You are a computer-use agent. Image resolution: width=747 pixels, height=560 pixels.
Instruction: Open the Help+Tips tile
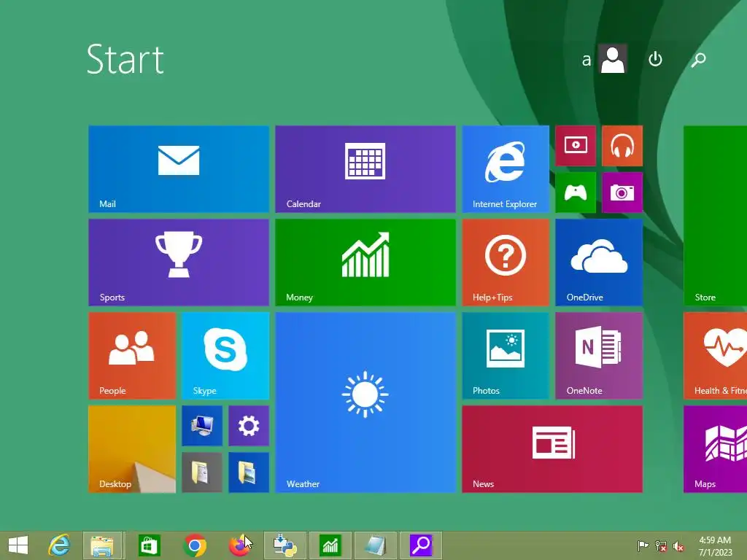point(506,262)
